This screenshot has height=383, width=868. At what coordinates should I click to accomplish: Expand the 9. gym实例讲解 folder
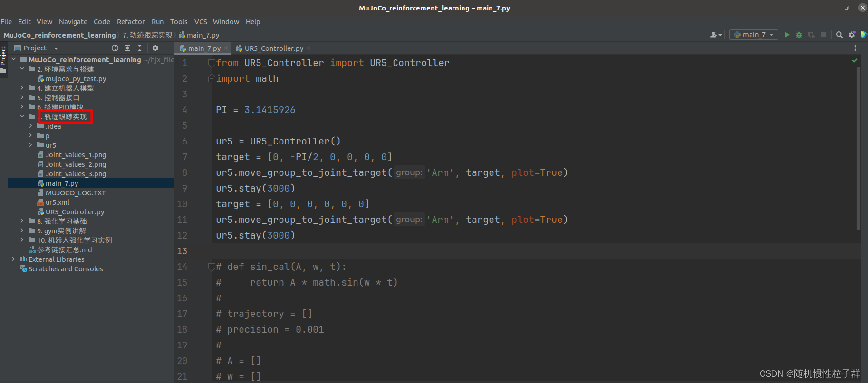point(22,230)
